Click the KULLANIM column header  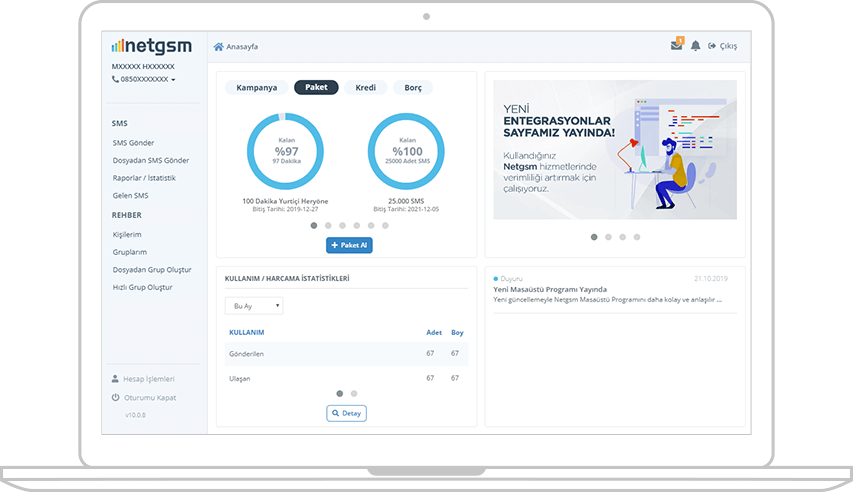[246, 333]
